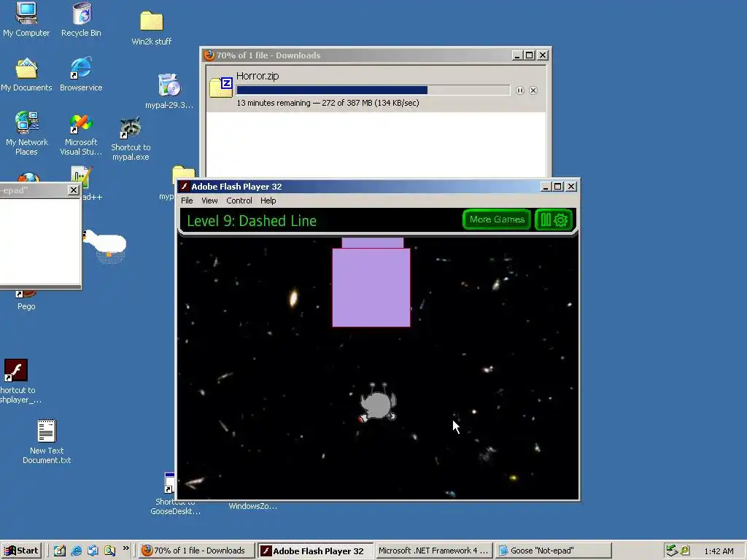Switch to Adobe Flash Player 32 taskbar button

[316, 551]
